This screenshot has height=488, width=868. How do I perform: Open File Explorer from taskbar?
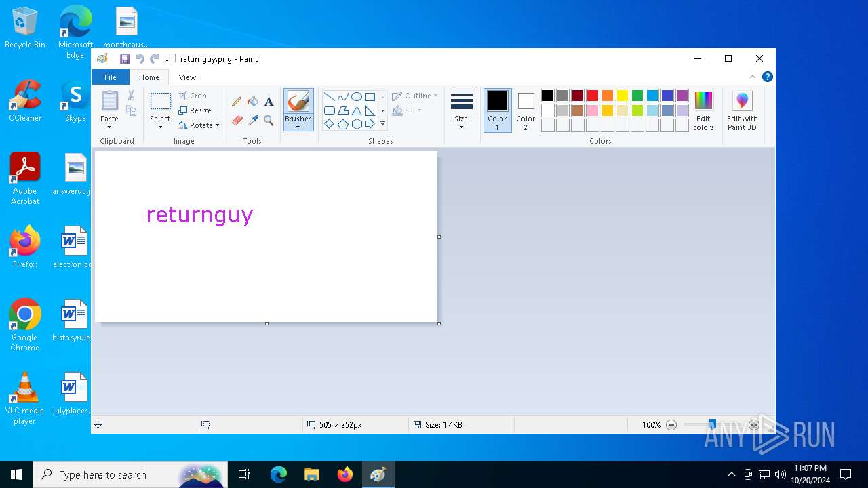[312, 474]
